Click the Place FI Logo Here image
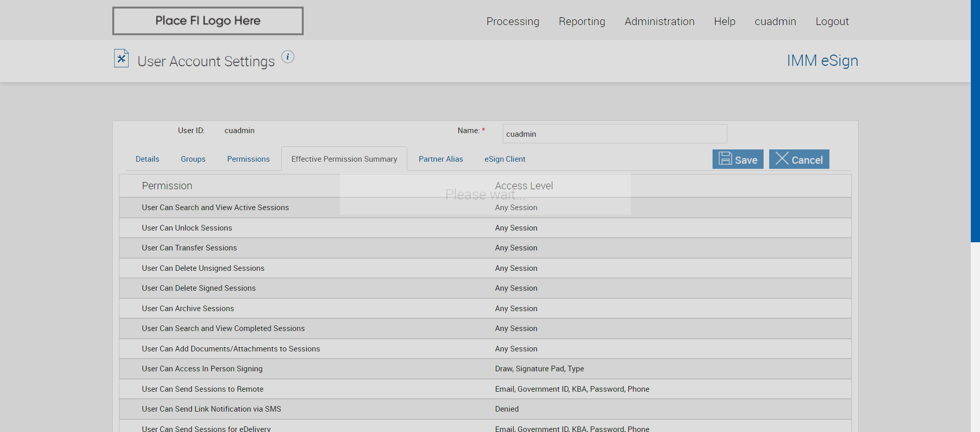Viewport: 980px width, 432px height. pos(208,21)
